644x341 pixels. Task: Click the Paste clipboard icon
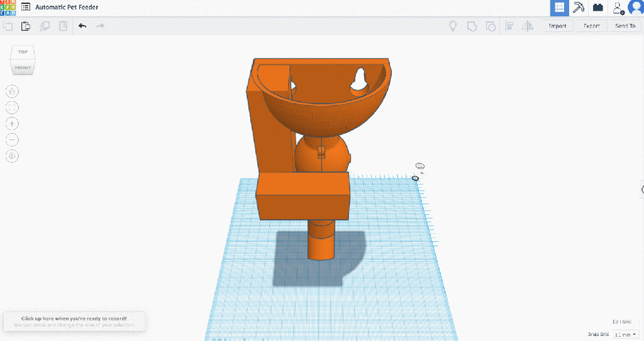click(x=26, y=26)
